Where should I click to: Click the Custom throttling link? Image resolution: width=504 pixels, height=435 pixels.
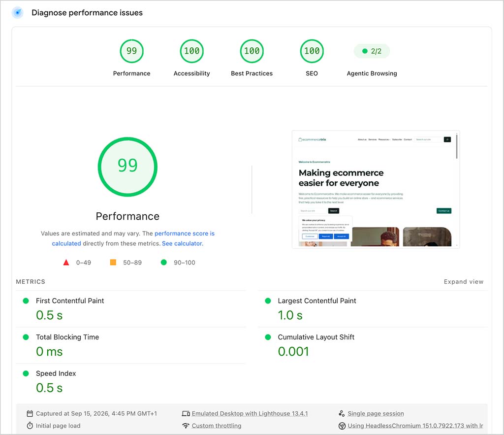coord(217,426)
